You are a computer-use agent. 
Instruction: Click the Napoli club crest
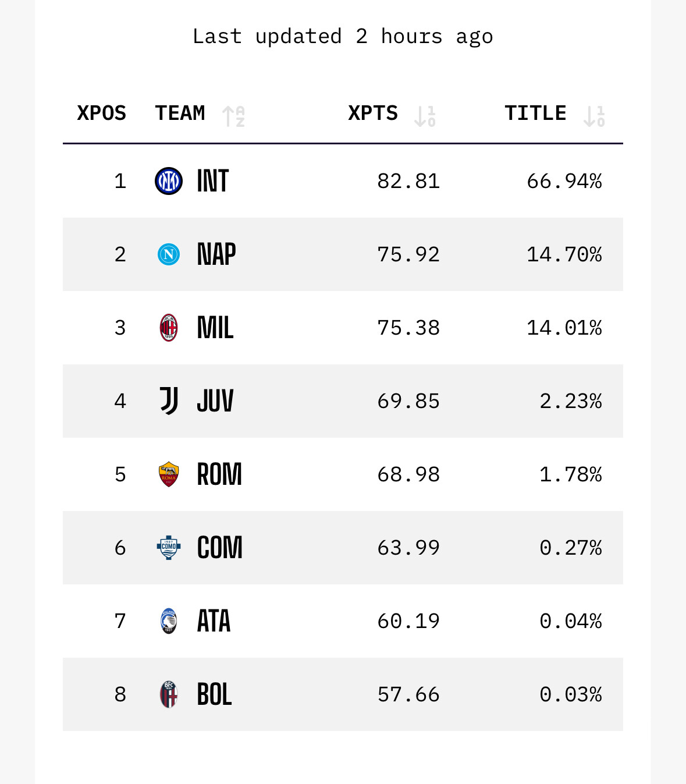(x=169, y=254)
